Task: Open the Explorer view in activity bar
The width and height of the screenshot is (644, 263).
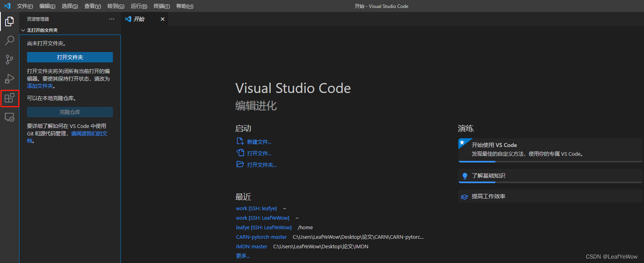Action: pos(10,21)
